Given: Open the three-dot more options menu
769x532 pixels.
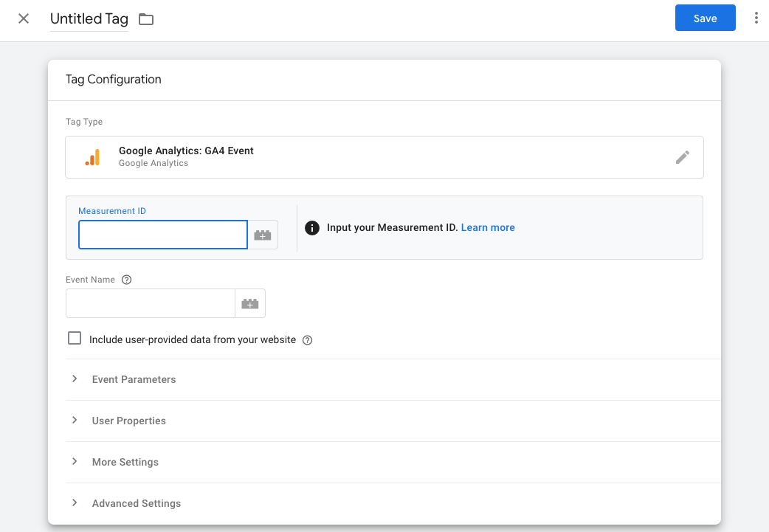Looking at the screenshot, I should point(756,18).
